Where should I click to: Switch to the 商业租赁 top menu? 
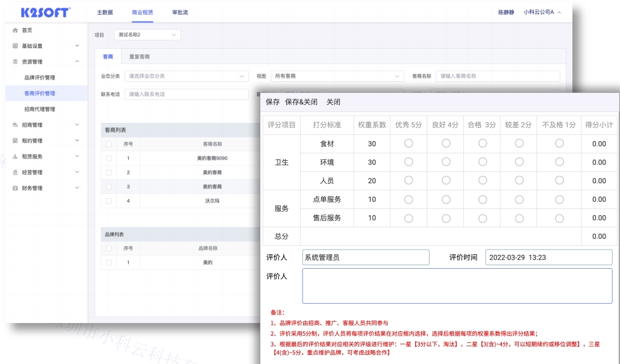pos(142,12)
